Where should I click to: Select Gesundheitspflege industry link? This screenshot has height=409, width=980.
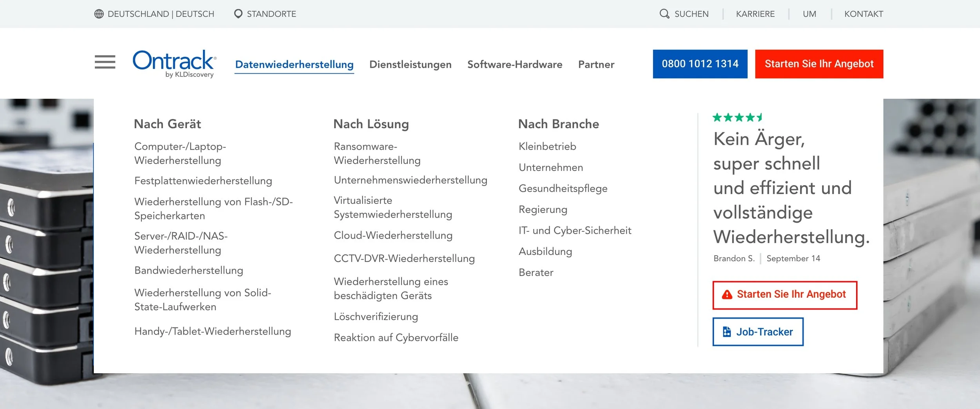click(x=563, y=189)
